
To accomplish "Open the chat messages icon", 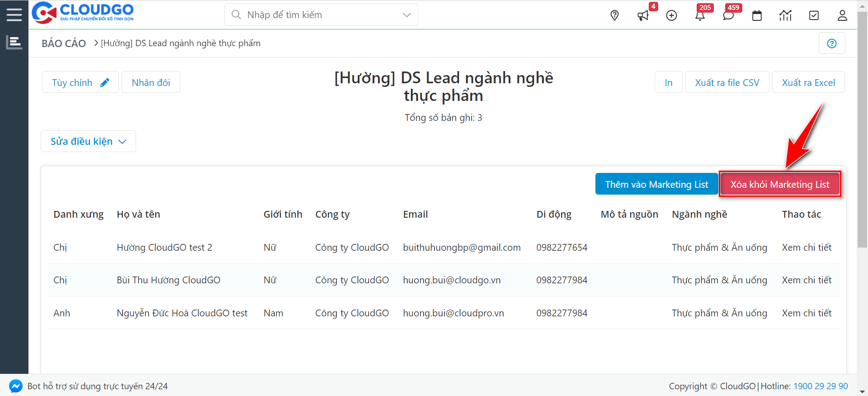I will click(728, 15).
